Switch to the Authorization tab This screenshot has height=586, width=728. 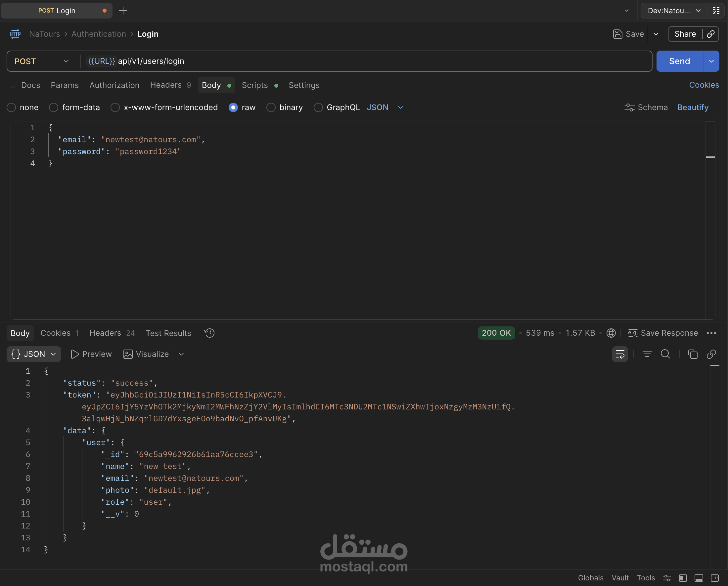[114, 85]
